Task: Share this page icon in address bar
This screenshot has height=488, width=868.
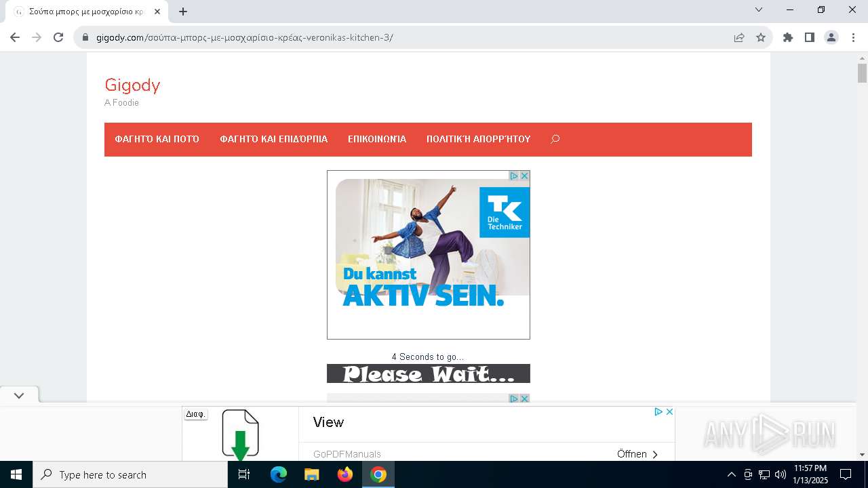Action: (739, 37)
